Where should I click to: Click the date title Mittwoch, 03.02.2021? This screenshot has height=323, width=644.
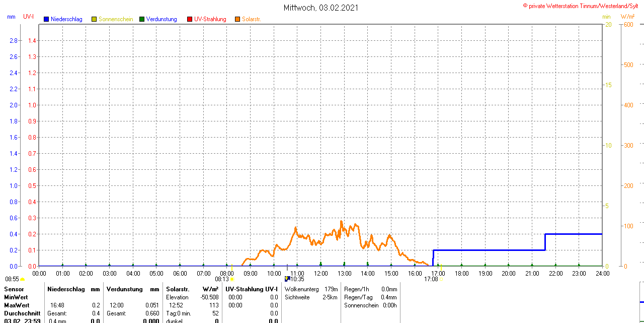321,8
